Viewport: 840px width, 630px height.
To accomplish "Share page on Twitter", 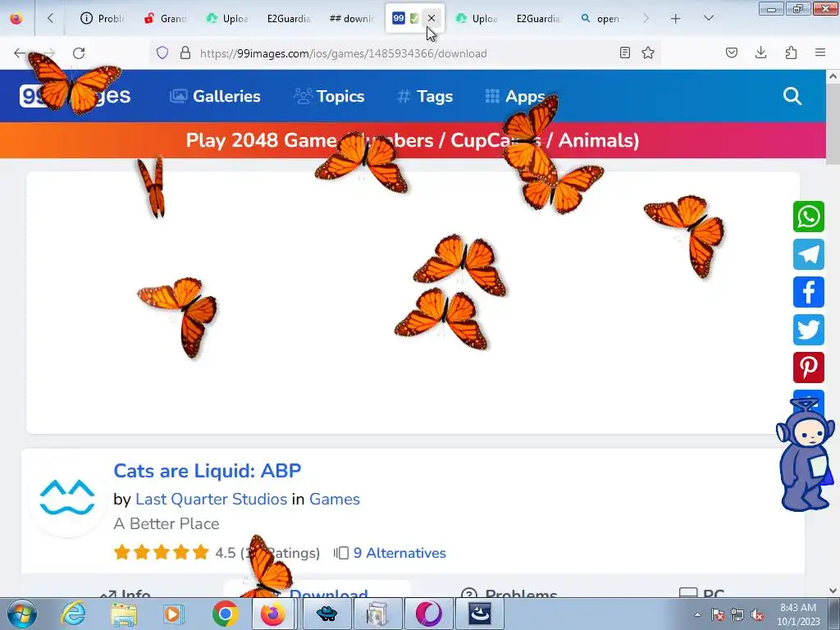I will pos(808,330).
